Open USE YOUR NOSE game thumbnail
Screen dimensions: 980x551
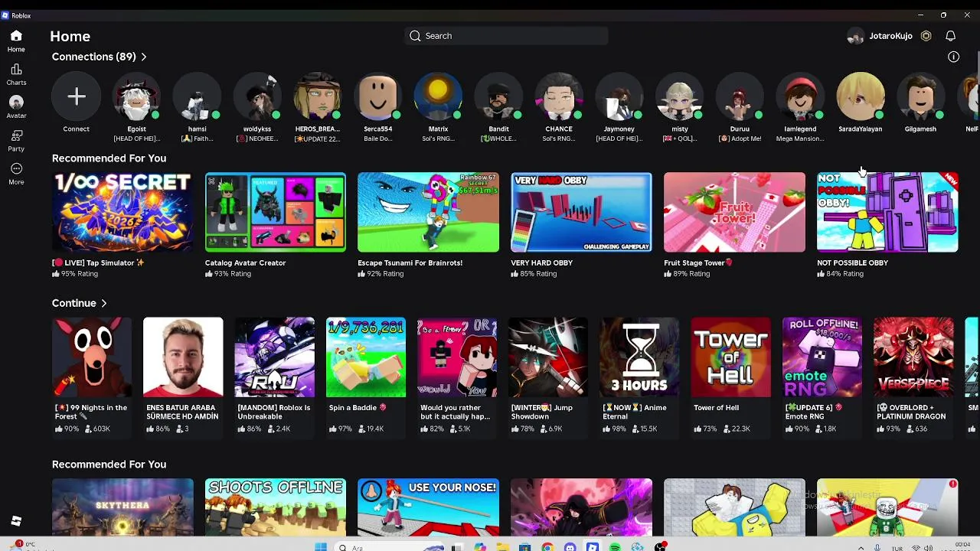pyautogui.click(x=428, y=507)
